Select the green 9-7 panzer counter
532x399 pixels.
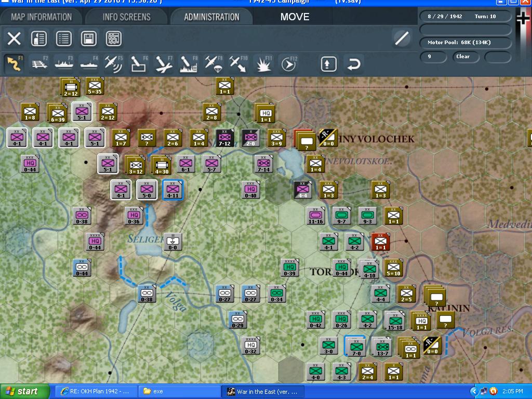coord(341,216)
